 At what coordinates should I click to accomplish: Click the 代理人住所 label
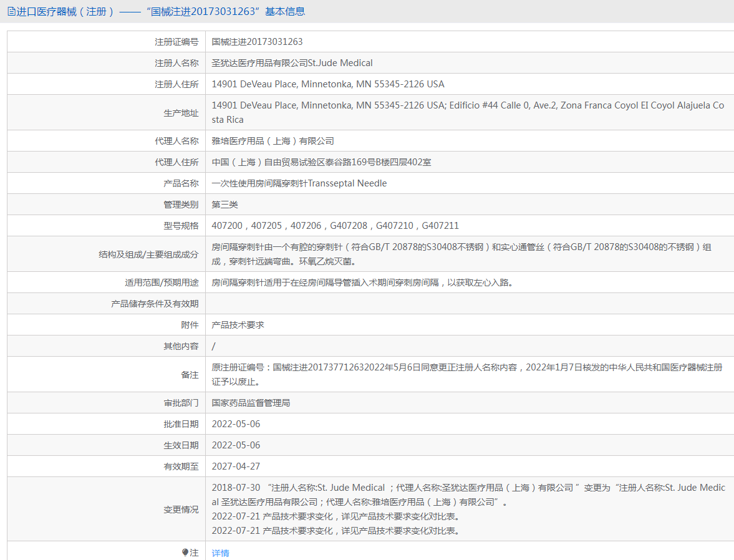point(176,162)
